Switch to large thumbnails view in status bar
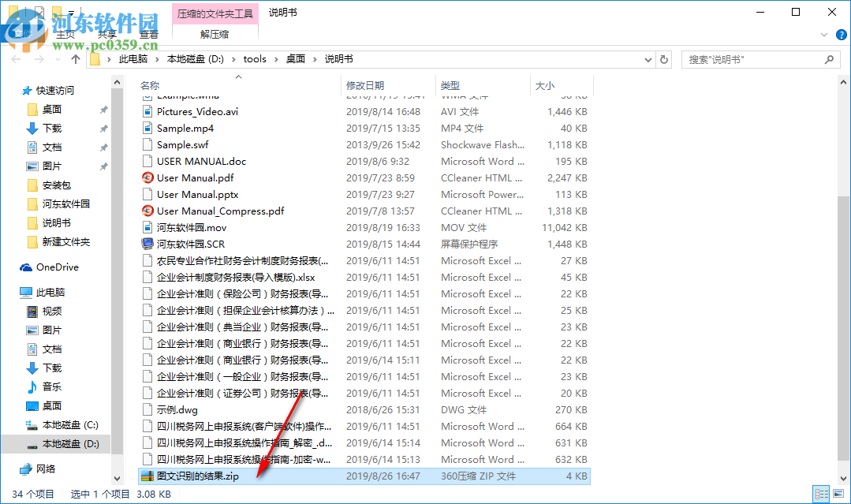The height and width of the screenshot is (504, 851). coord(838,493)
